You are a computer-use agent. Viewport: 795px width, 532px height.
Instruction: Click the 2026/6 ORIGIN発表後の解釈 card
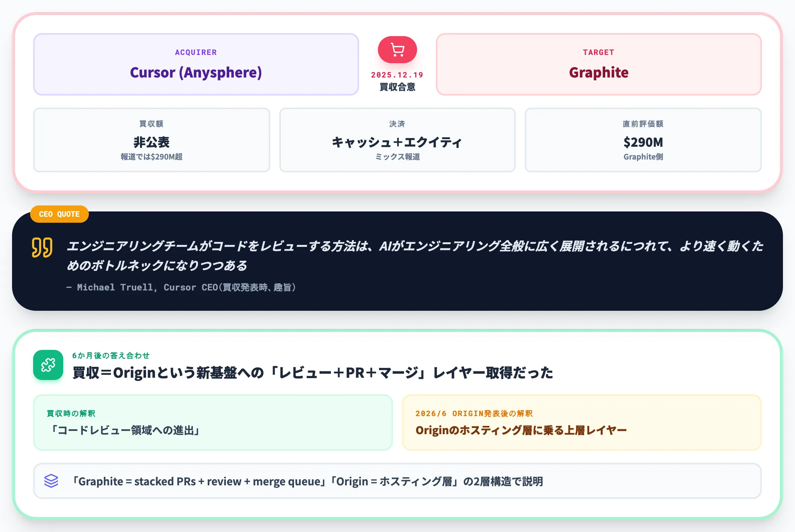(582, 422)
